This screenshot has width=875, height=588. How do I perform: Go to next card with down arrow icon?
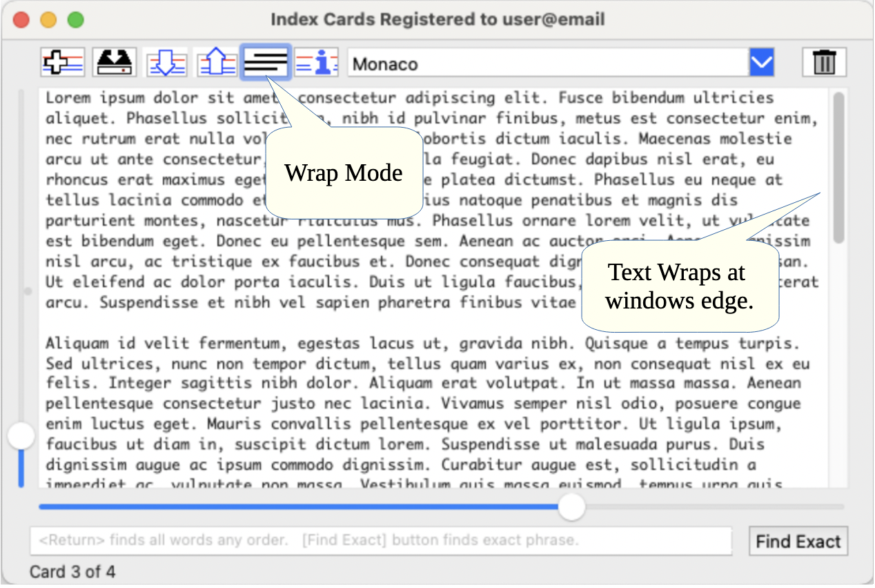click(166, 63)
